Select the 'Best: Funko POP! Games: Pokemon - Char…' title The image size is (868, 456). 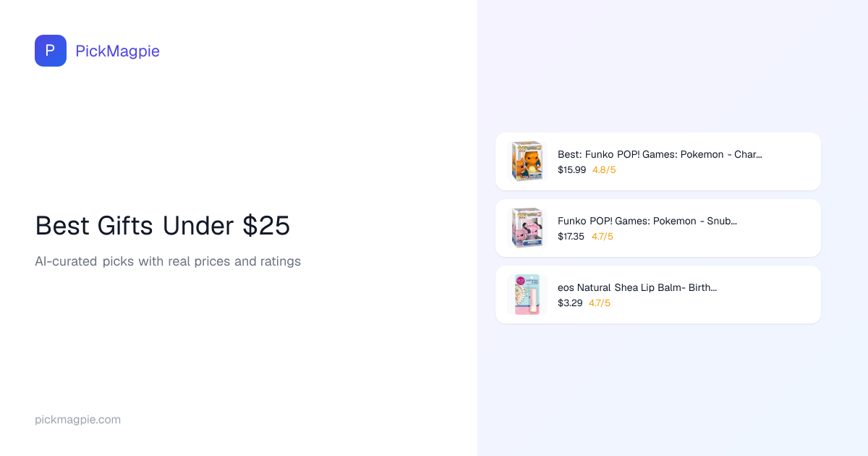click(660, 154)
